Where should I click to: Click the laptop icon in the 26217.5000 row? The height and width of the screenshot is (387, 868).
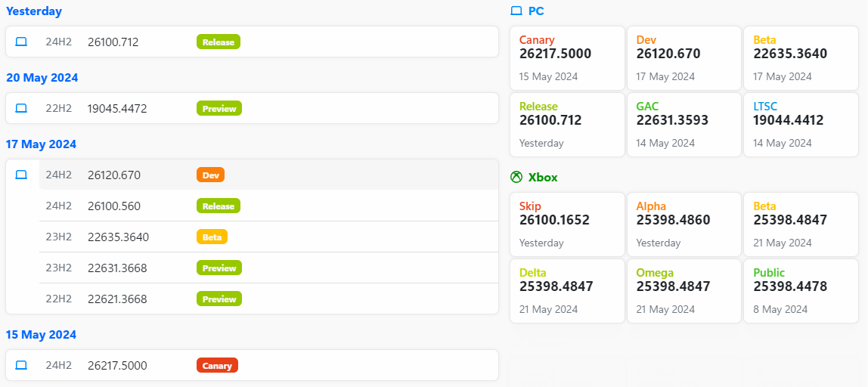tap(21, 365)
